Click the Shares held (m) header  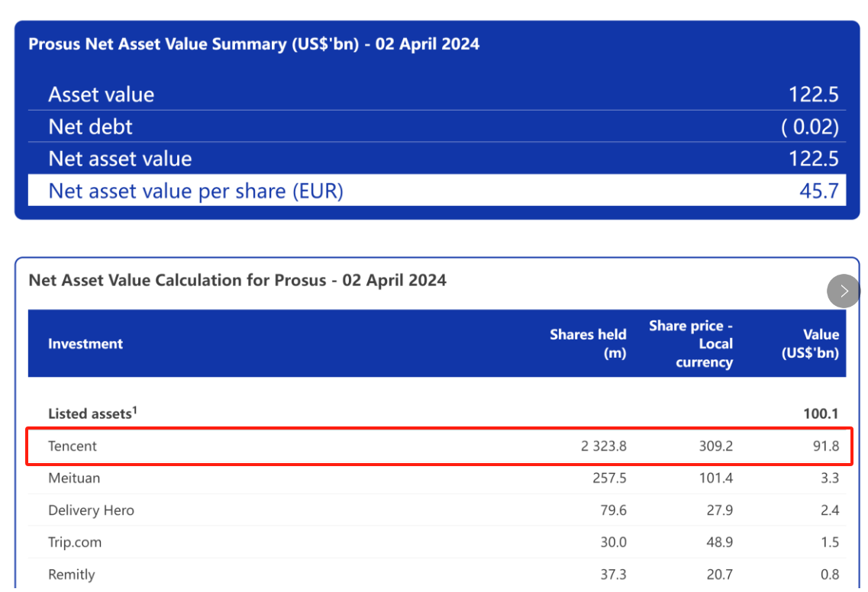[588, 343]
